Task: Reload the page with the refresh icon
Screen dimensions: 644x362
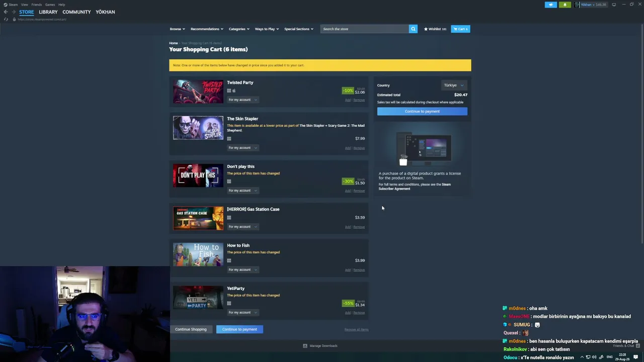Action: pyautogui.click(x=6, y=19)
